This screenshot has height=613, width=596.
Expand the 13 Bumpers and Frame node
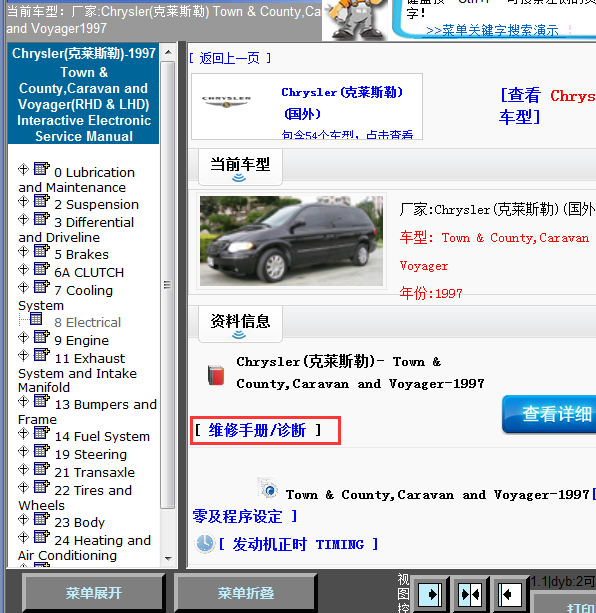coord(23,401)
